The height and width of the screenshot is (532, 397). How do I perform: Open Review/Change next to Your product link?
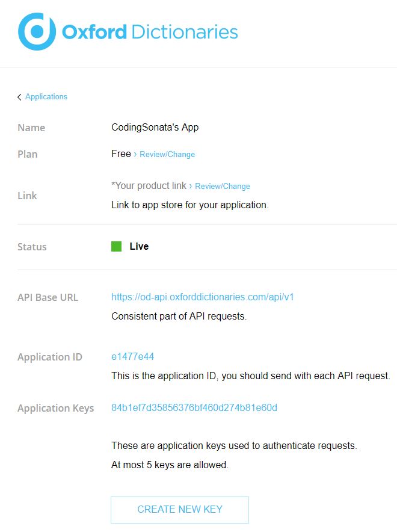click(222, 187)
